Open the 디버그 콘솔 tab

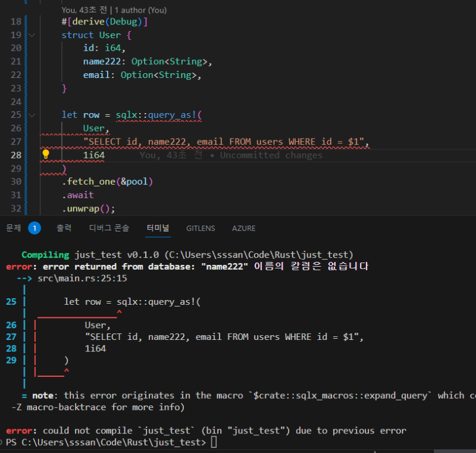coord(109,228)
